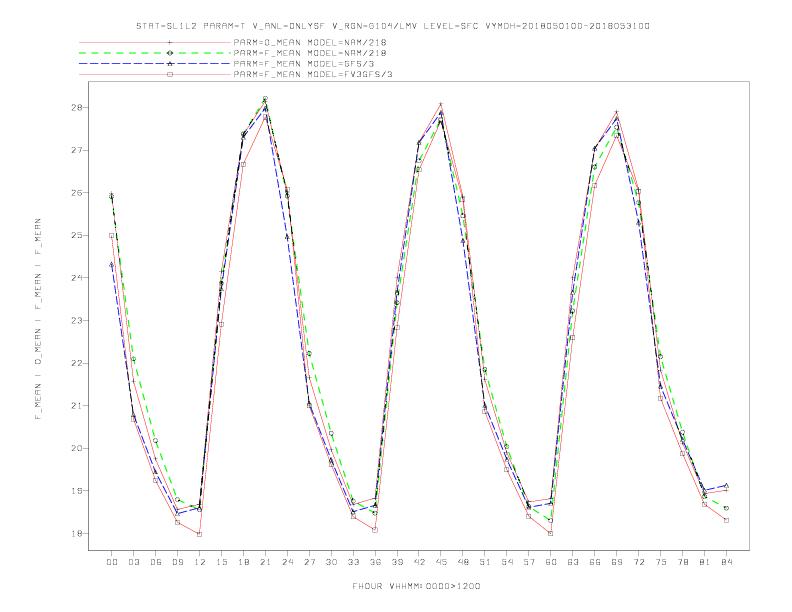Image resolution: width=792 pixels, height=612 pixels.
Task: Select legend label PARM=F_MEAN MODEL=GFS/3
Action: [304, 64]
